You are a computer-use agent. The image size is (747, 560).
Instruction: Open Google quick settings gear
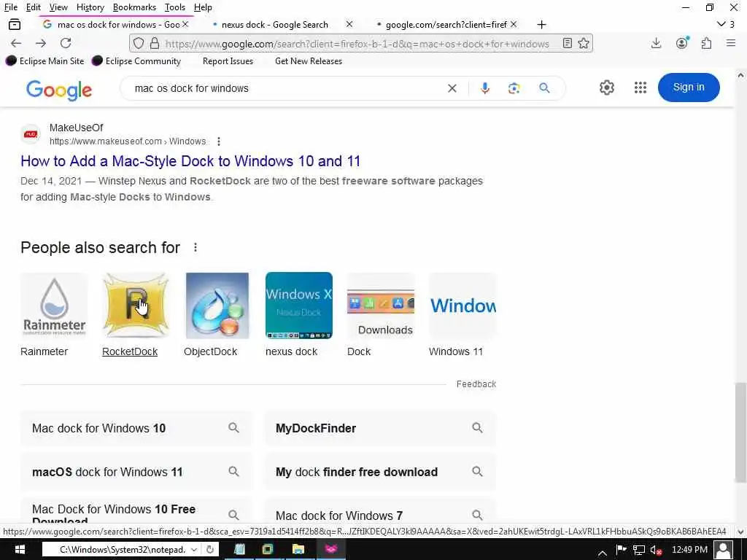[606, 87]
